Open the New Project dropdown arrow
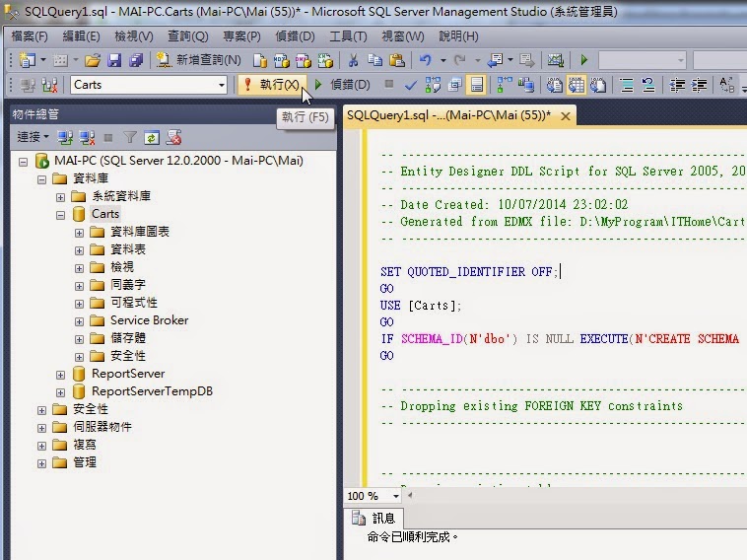Image resolution: width=747 pixels, height=560 pixels. click(43, 60)
